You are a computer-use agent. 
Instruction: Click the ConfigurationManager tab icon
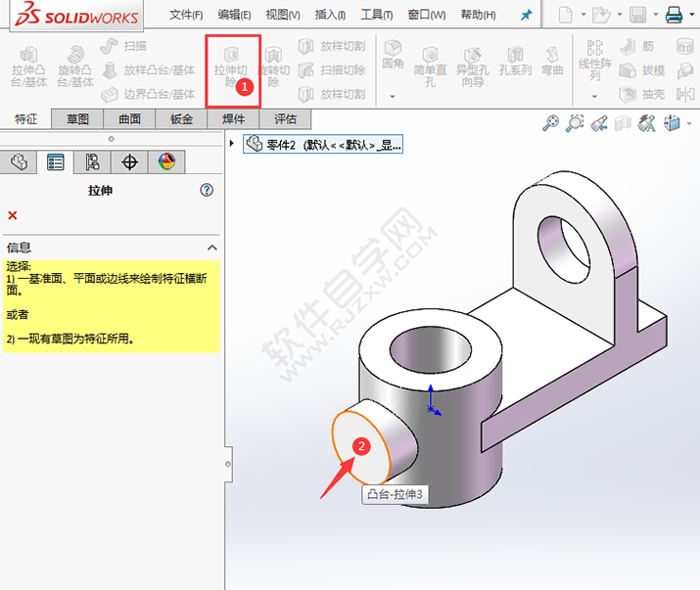point(92,161)
